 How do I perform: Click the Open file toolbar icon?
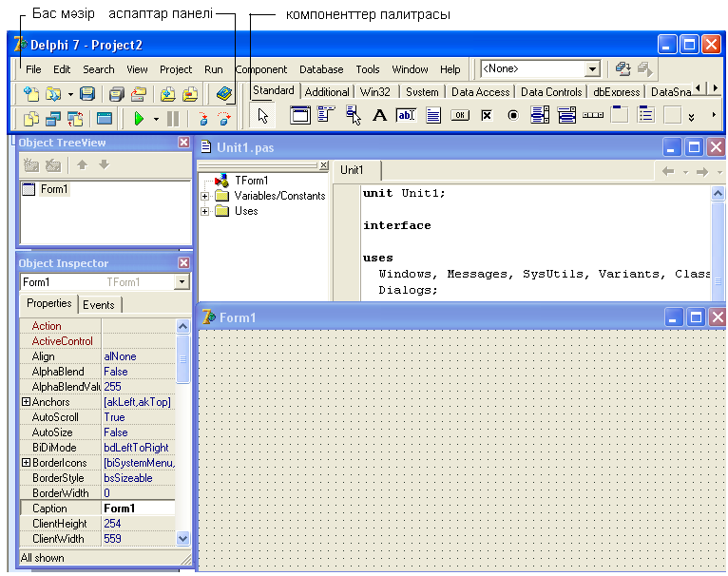pos(53,94)
